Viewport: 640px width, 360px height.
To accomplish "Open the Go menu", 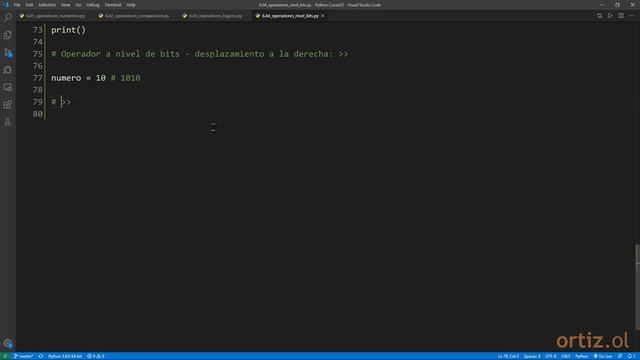I will [x=78, y=5].
